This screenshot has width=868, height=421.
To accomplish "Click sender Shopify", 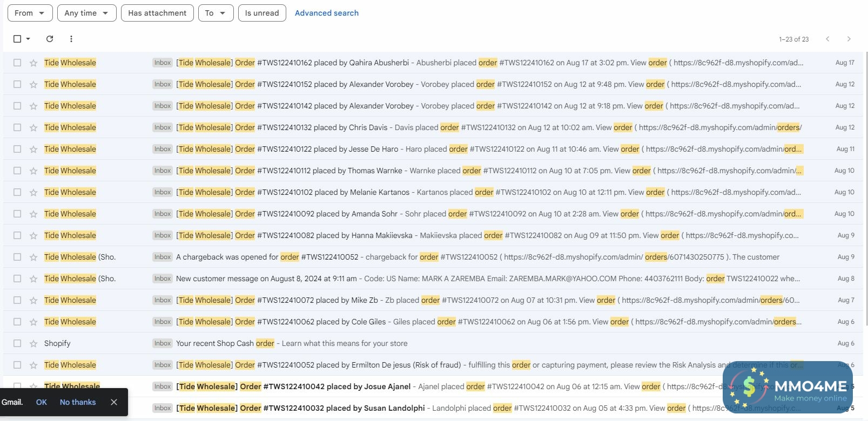I will click(57, 343).
